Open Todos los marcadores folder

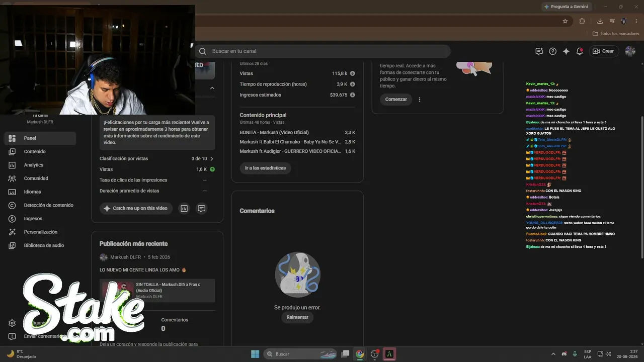point(616,34)
